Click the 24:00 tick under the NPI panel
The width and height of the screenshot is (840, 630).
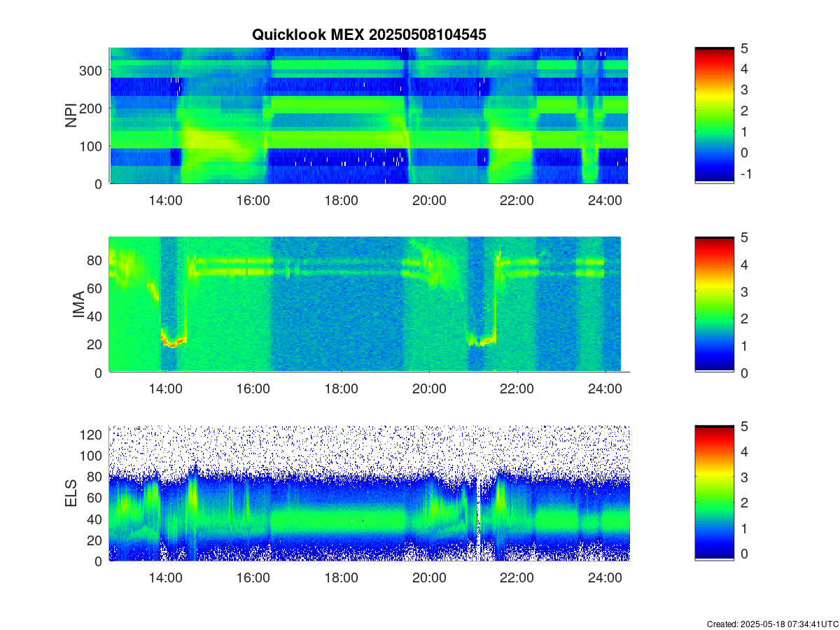[x=605, y=200]
